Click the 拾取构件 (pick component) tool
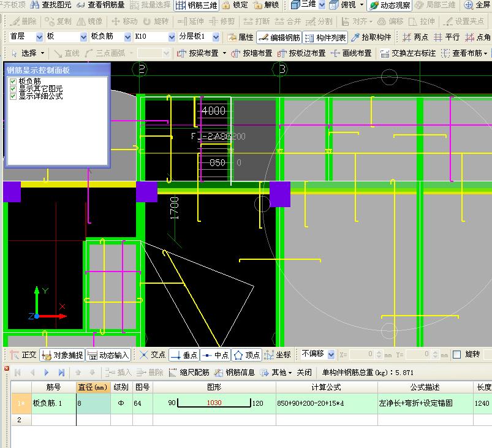 (371, 37)
